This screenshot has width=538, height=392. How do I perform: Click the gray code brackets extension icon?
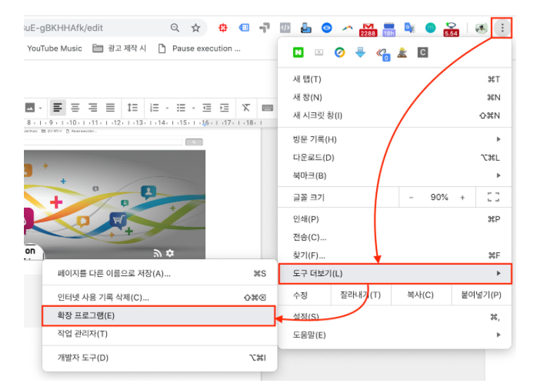[285, 28]
